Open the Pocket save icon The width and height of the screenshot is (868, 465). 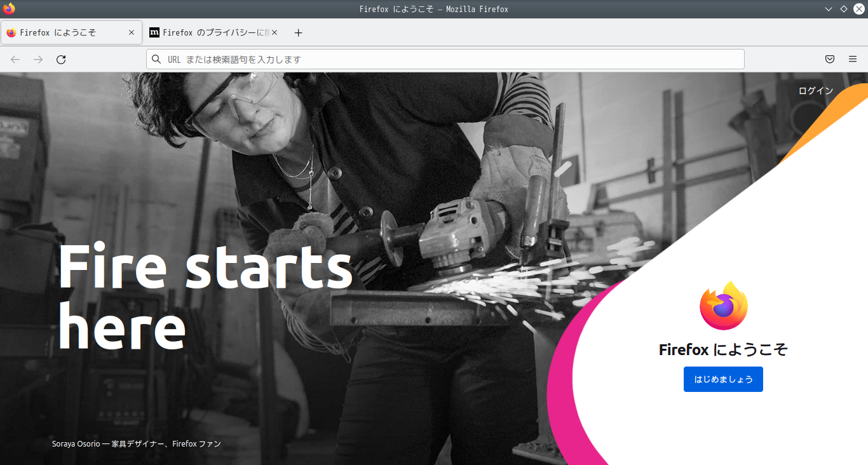829,59
